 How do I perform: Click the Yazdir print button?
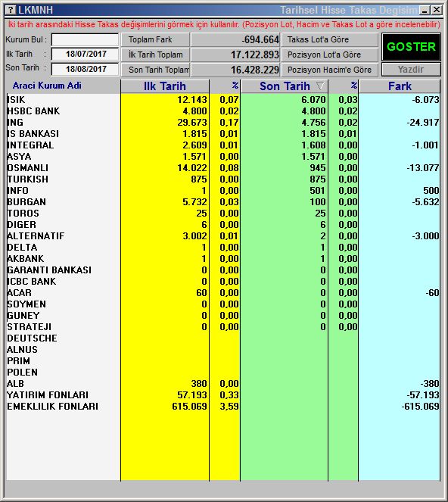[411, 69]
